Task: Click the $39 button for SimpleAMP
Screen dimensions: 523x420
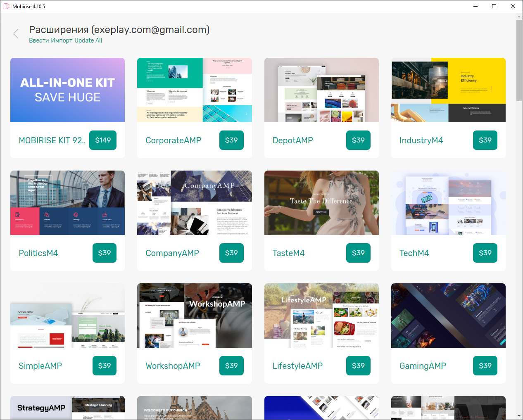Action: click(105, 365)
